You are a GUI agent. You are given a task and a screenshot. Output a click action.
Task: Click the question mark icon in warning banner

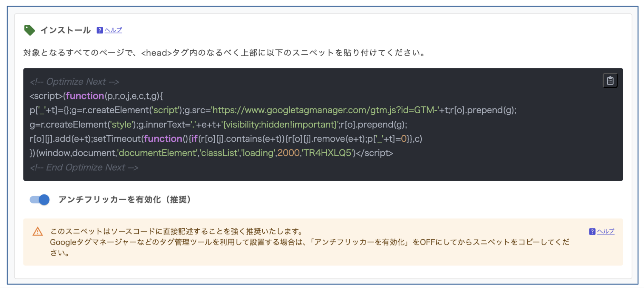[592, 231]
